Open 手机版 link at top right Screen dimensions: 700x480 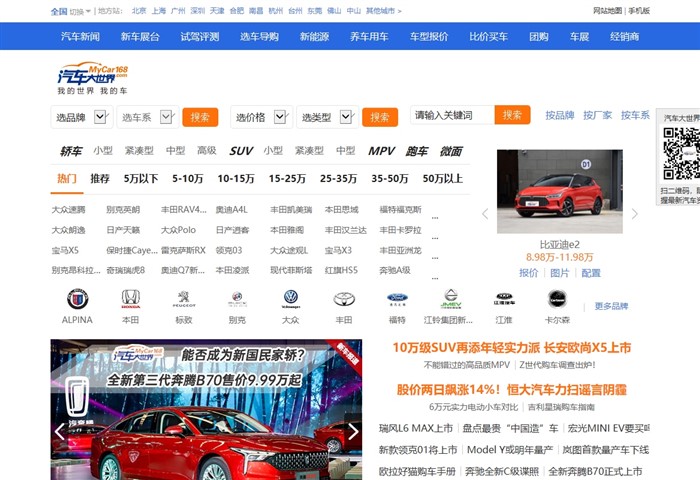click(x=639, y=11)
